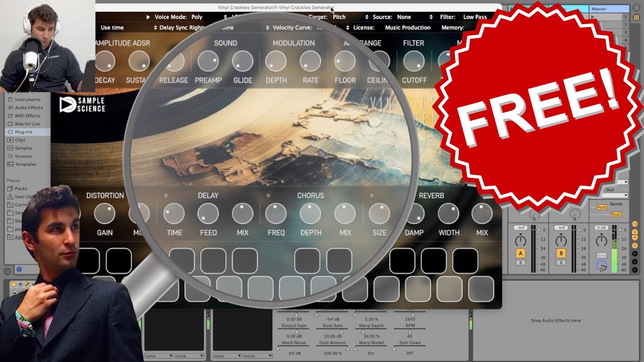Open modulation Target Pitch dropdown

pos(350,17)
